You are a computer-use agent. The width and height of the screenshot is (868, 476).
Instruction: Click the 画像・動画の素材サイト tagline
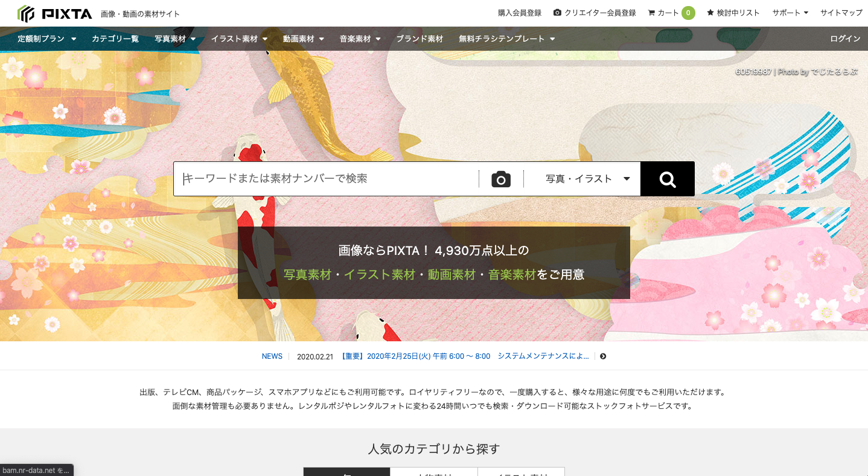[x=140, y=14]
